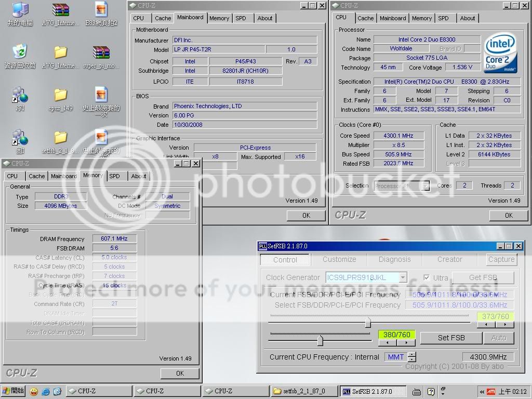This screenshot has width=532, height=399.
Task: Open the top-row AVG_Interne archive icon
Action: (x=60, y=14)
